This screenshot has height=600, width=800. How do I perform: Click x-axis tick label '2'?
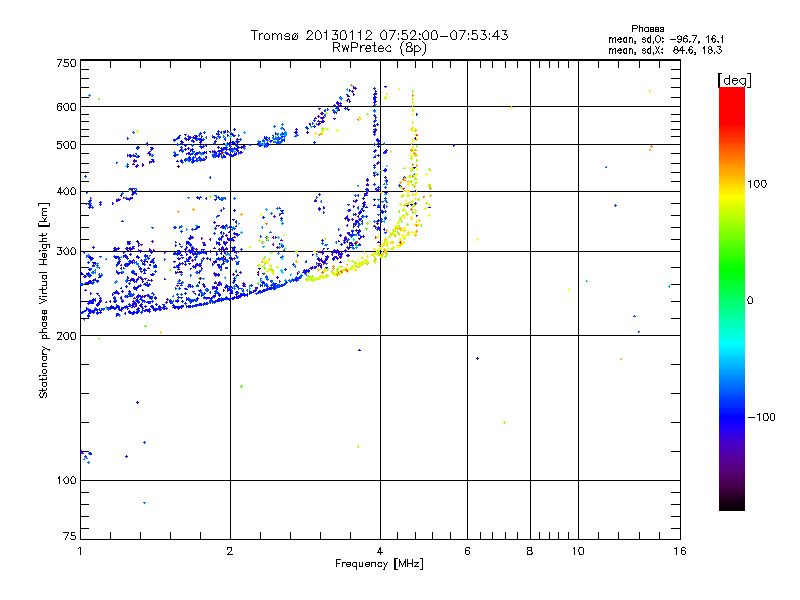click(230, 551)
